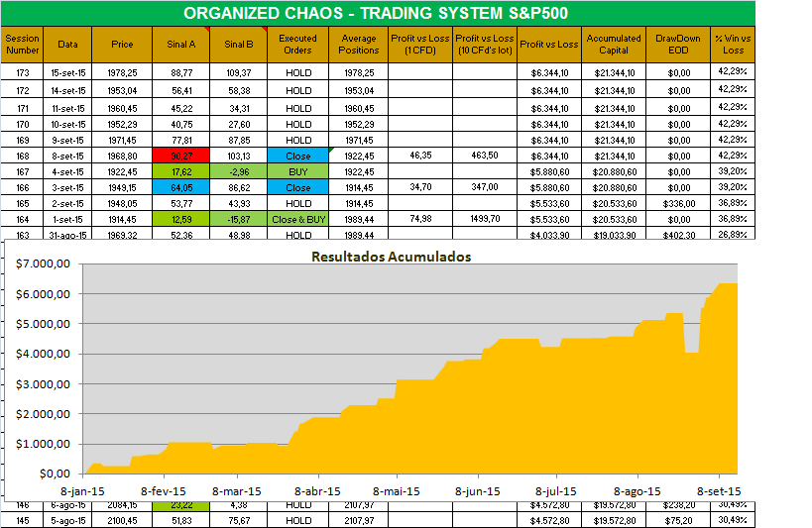Click the 8-jan-15 chart axis label
Screen dimensions: 812x528
coord(83,491)
